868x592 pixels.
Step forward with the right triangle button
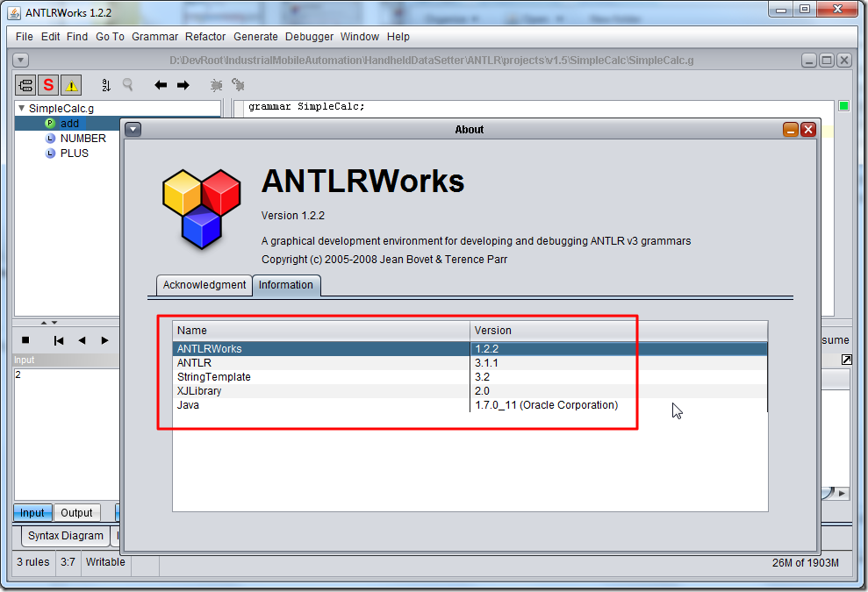click(104, 340)
